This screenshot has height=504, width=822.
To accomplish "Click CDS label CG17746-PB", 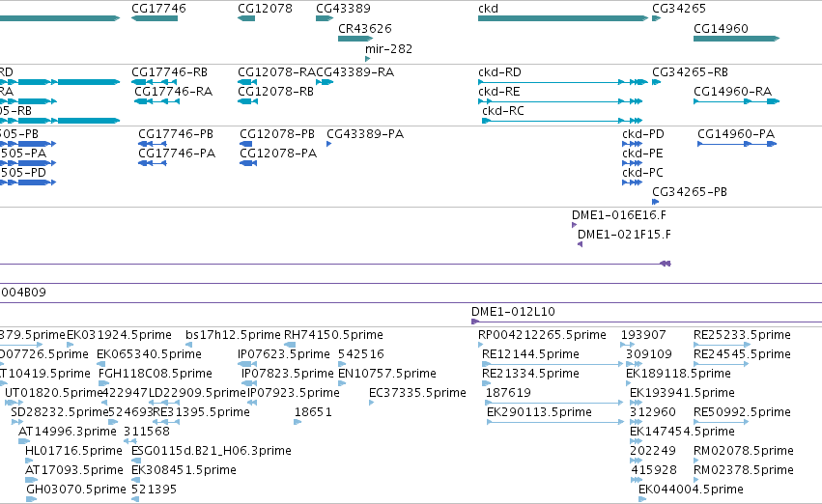I will 176,133.
